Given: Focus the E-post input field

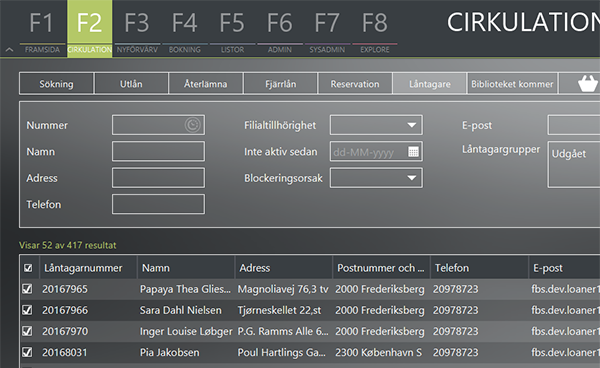Looking at the screenshot, I should pos(574,125).
